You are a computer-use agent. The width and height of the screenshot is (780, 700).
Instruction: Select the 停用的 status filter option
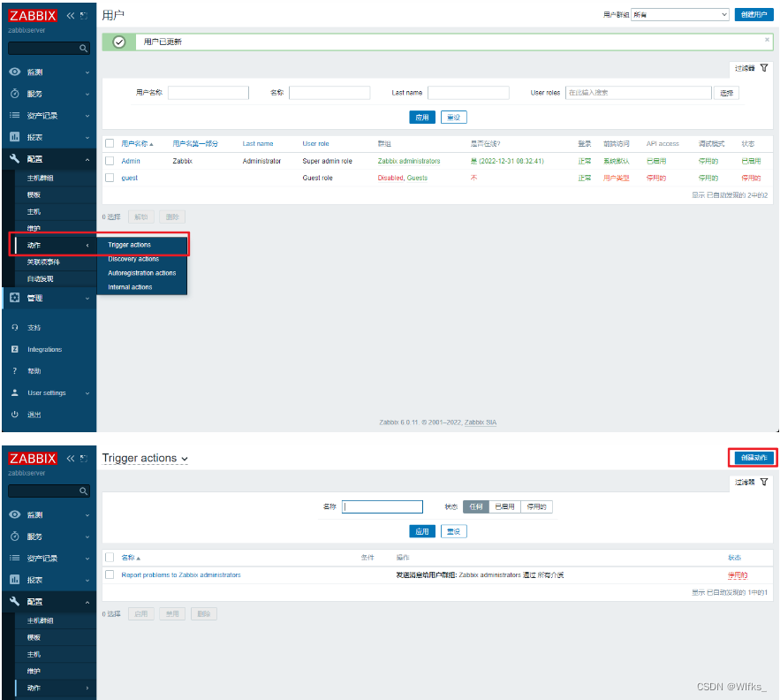(x=536, y=506)
